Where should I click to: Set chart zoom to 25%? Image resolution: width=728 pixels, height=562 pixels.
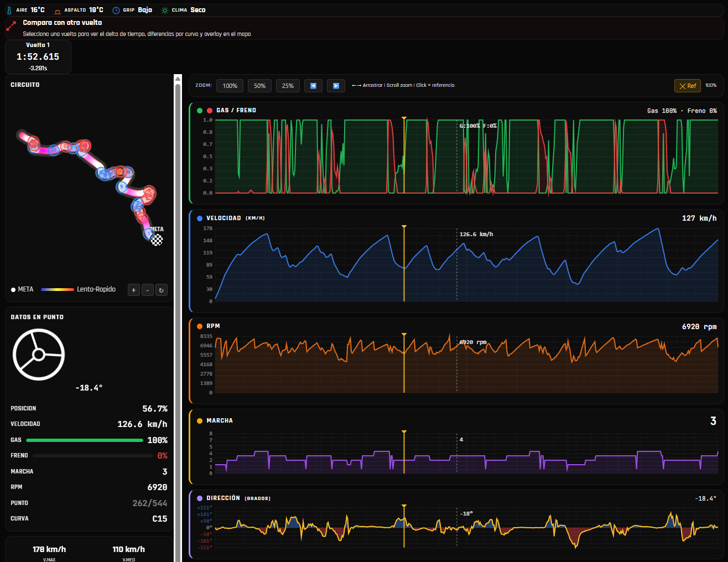pos(288,86)
